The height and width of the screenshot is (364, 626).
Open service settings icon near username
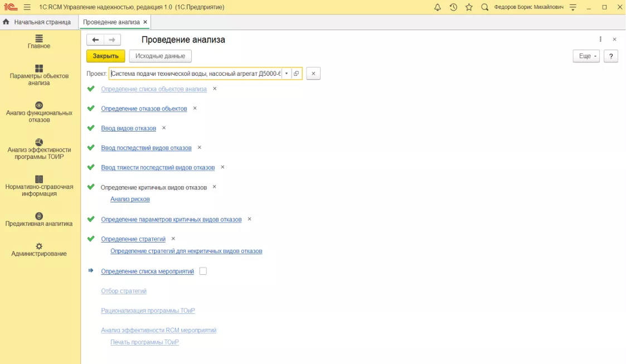[573, 7]
